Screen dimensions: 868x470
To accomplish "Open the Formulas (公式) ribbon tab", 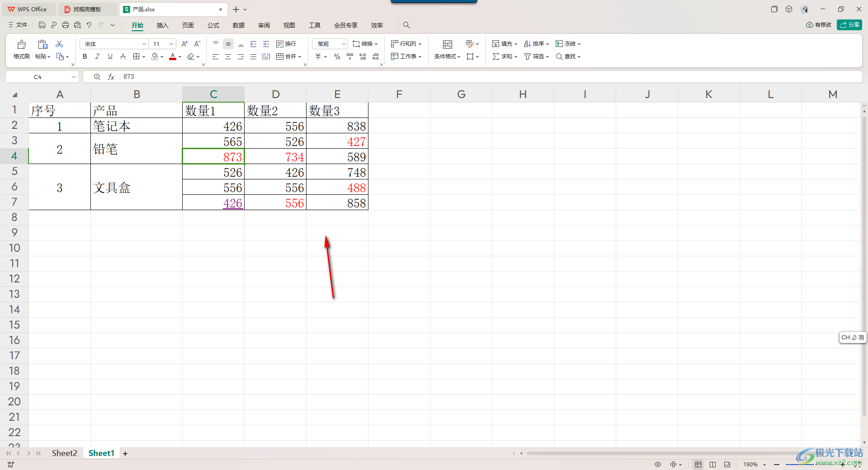I will [x=213, y=25].
